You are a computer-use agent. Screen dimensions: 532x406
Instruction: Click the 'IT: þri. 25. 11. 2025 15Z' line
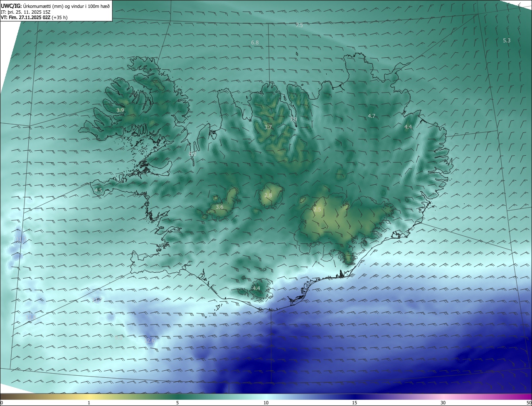[x=25, y=12]
